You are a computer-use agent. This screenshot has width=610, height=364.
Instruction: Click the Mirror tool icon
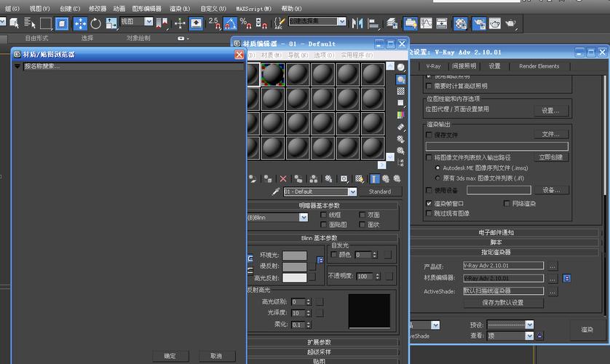pyautogui.click(x=357, y=24)
